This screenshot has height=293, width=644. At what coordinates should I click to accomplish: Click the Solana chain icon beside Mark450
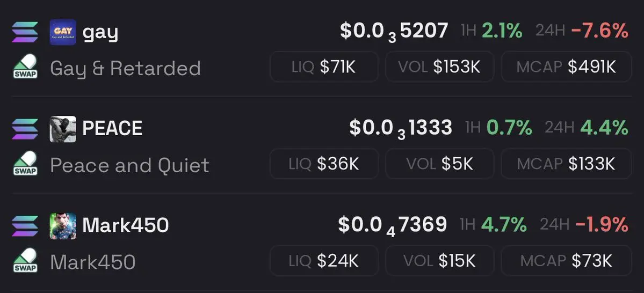click(x=25, y=226)
